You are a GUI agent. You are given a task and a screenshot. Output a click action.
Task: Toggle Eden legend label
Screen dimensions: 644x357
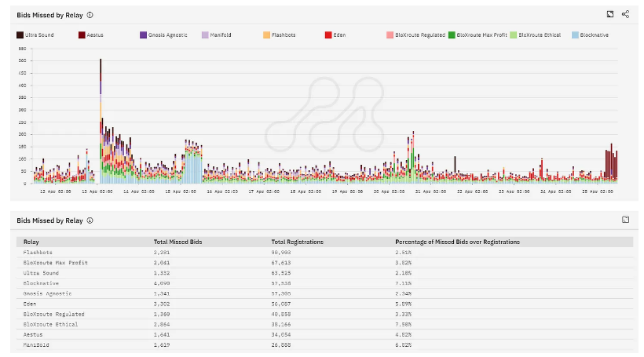click(339, 35)
